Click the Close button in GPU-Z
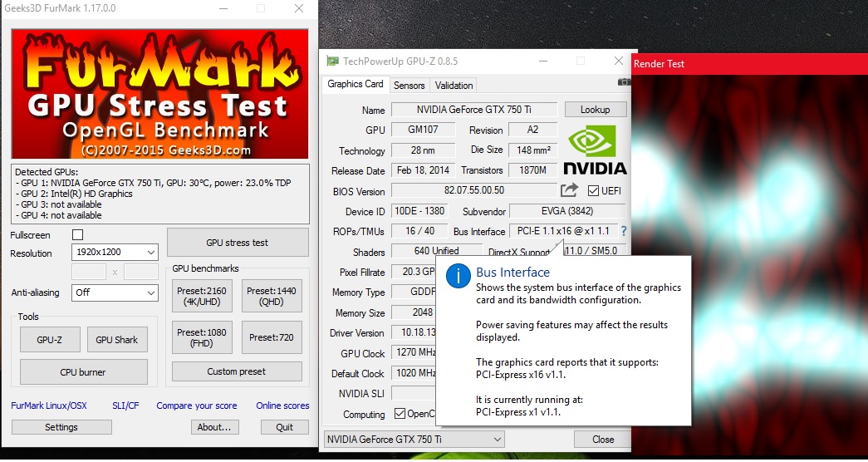 click(602, 440)
